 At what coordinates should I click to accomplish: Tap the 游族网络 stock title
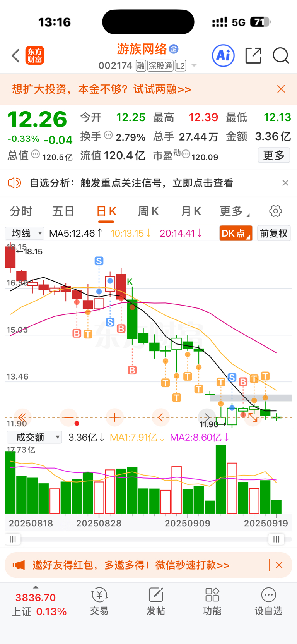pyautogui.click(x=142, y=49)
